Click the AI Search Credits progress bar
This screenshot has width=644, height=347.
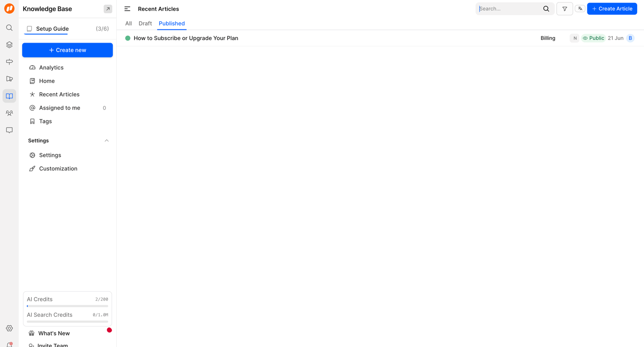pyautogui.click(x=67, y=321)
